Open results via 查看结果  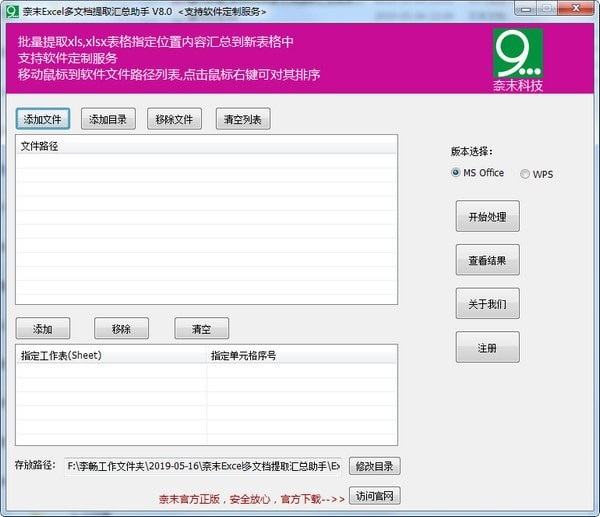pyautogui.click(x=487, y=260)
